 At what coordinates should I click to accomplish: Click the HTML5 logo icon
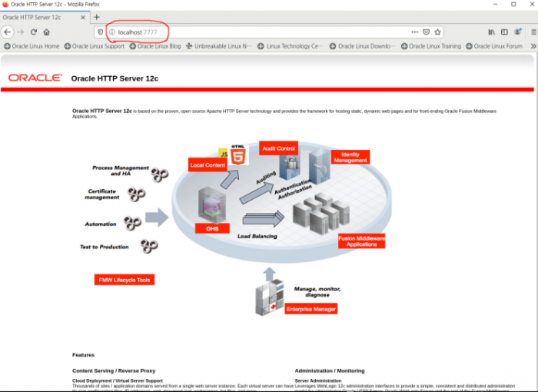coord(238,154)
